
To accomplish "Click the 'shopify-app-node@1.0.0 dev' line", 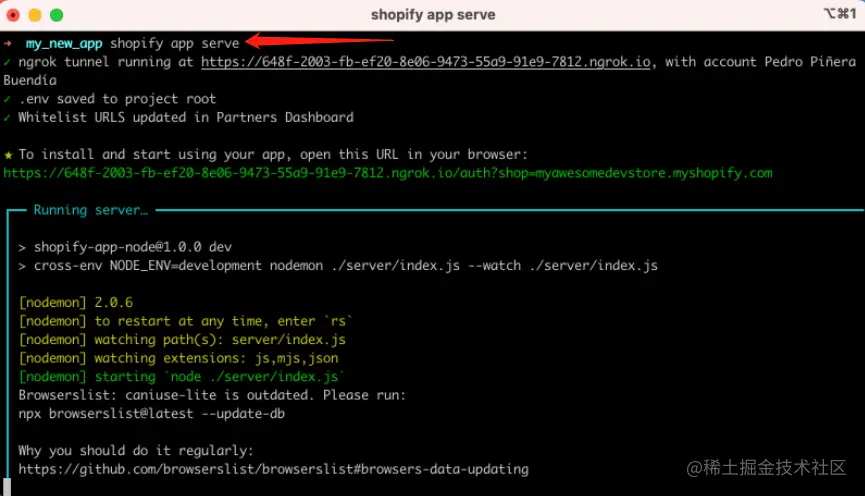I will pos(132,247).
